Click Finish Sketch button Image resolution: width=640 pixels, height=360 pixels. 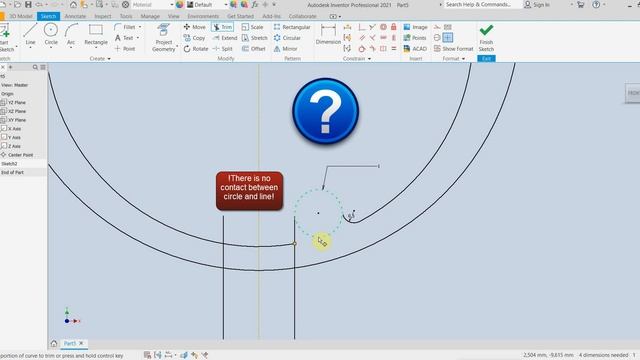(486, 38)
